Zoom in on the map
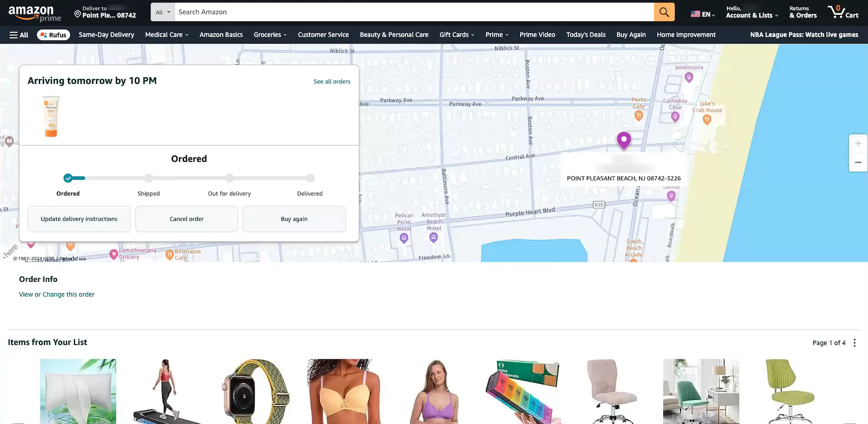Screen dimensions: 868x424 (x=858, y=144)
